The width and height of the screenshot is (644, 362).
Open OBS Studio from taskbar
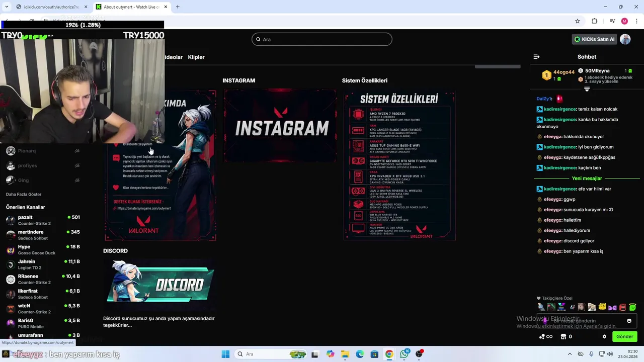[419, 354]
